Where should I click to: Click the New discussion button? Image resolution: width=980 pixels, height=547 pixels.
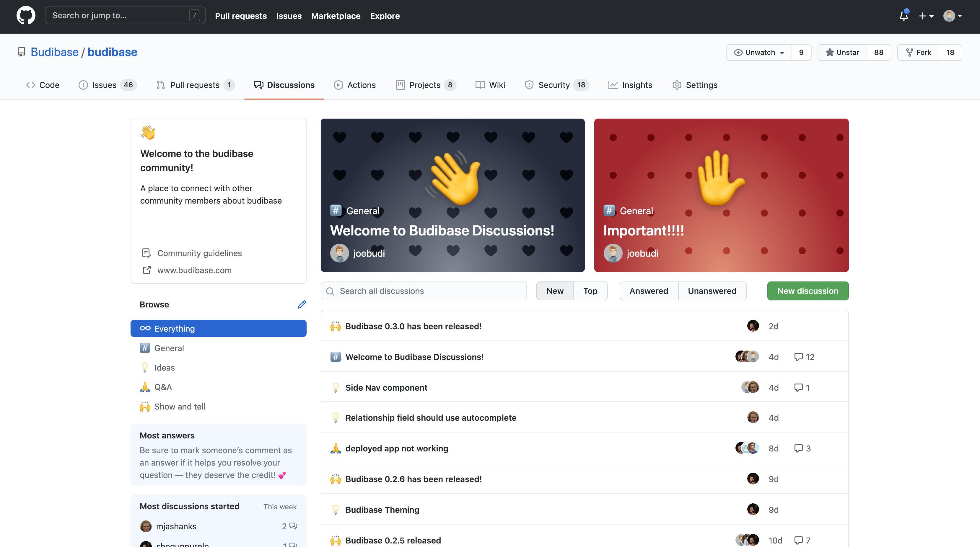point(808,290)
